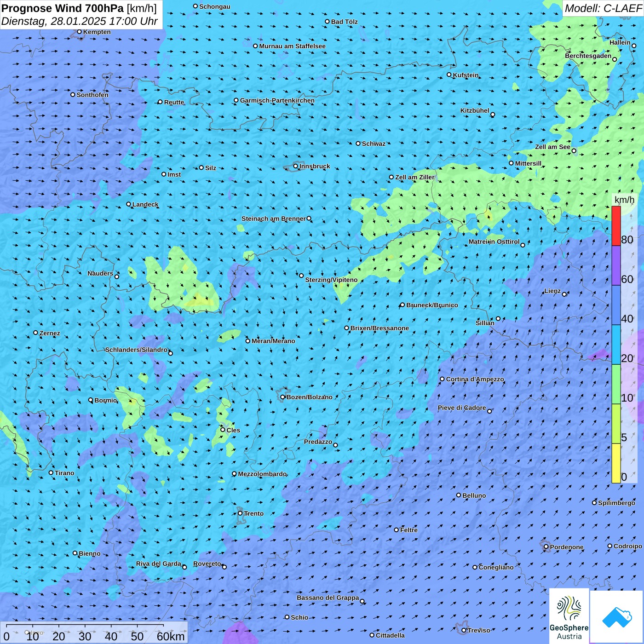Click the 'Mezzolombardo' label

(262, 474)
